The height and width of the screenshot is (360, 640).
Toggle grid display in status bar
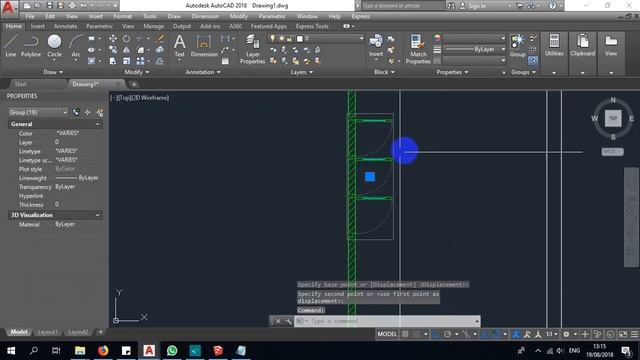coord(405,334)
